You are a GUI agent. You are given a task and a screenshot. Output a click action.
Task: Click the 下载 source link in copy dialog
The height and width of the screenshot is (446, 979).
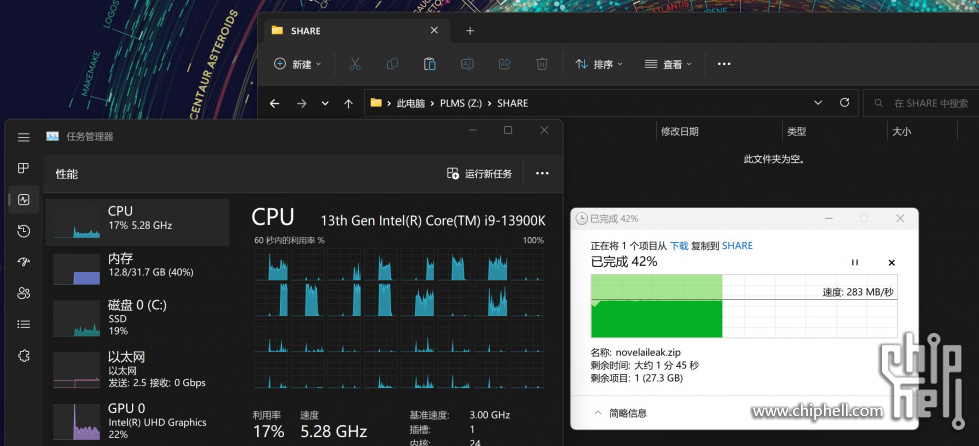click(679, 246)
